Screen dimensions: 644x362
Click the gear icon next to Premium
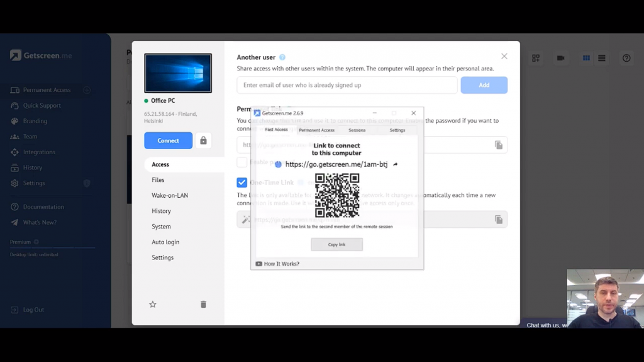click(36, 242)
